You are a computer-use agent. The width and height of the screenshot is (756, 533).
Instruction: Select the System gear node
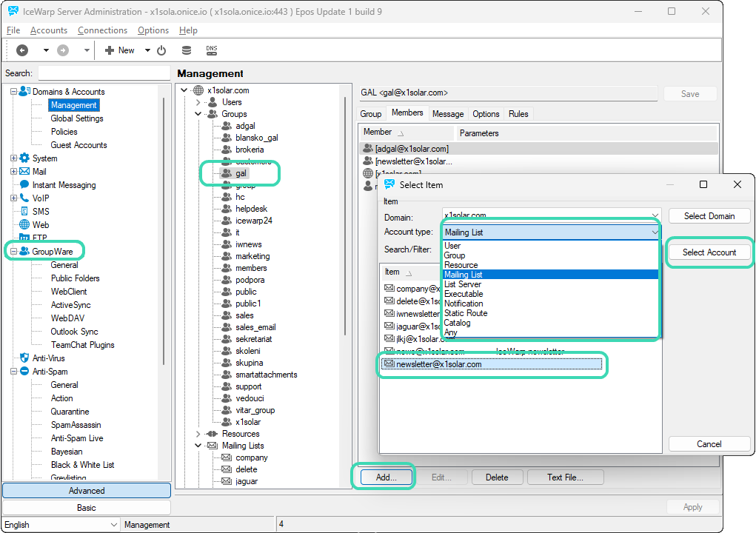click(x=39, y=158)
